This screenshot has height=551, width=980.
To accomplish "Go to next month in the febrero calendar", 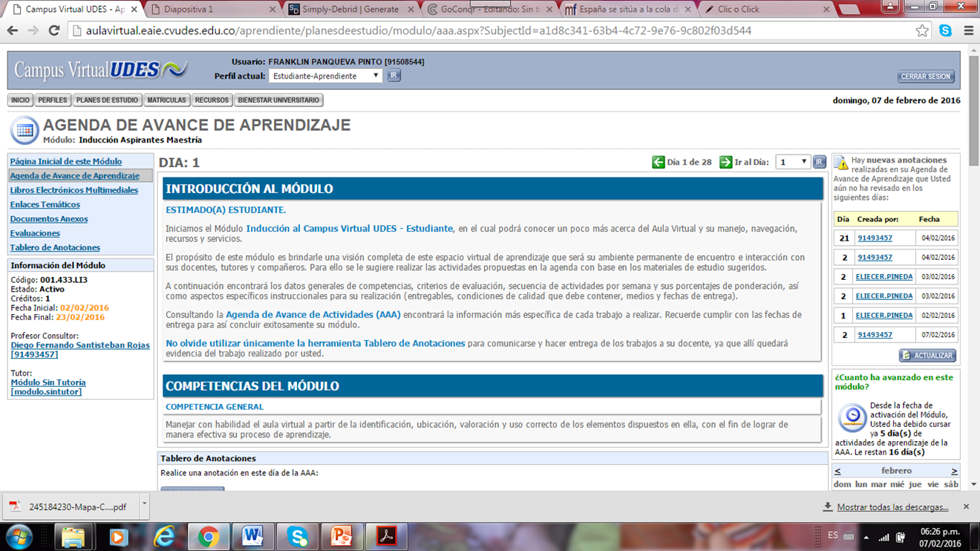I will point(954,471).
